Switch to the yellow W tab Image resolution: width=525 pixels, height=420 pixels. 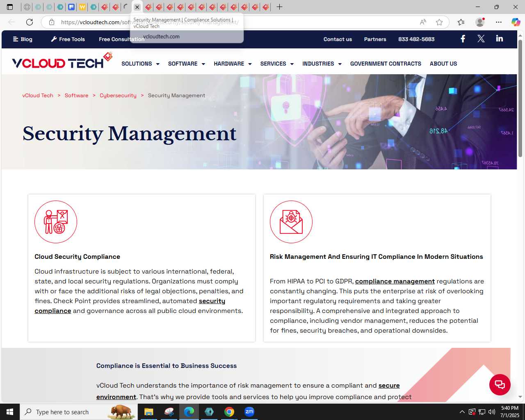pos(82,7)
